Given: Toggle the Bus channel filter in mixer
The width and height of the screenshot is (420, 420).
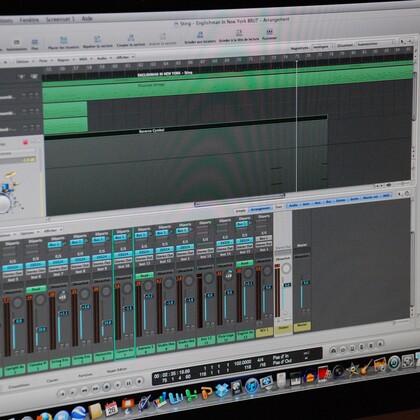Looking at the screenshot, I should 328,202.
